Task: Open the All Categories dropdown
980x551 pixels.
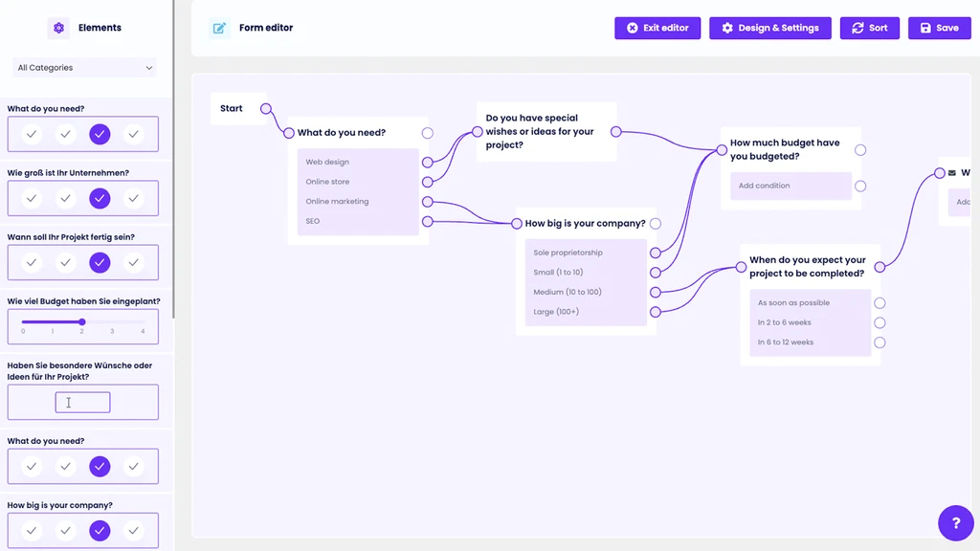Action: point(85,68)
